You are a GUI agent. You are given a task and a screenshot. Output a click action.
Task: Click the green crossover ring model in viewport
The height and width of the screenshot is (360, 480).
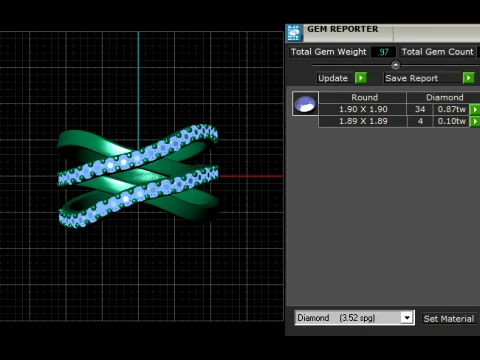138,176
